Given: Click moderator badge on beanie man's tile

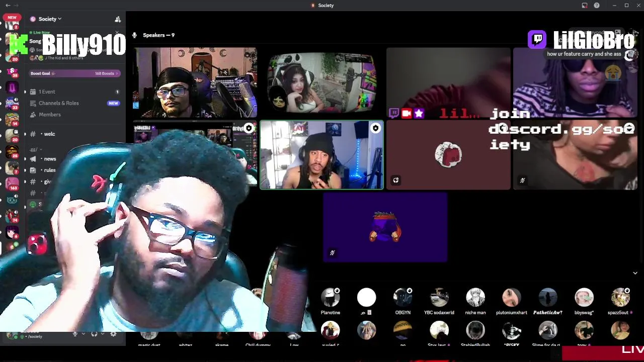Looking at the screenshot, I should (375, 128).
